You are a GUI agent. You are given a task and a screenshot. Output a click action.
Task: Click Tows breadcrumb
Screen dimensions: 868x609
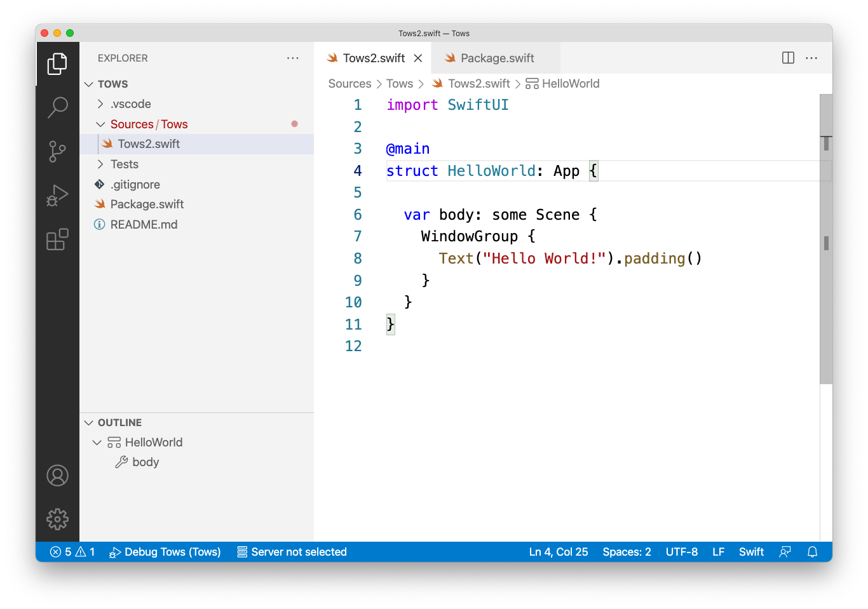pyautogui.click(x=400, y=84)
